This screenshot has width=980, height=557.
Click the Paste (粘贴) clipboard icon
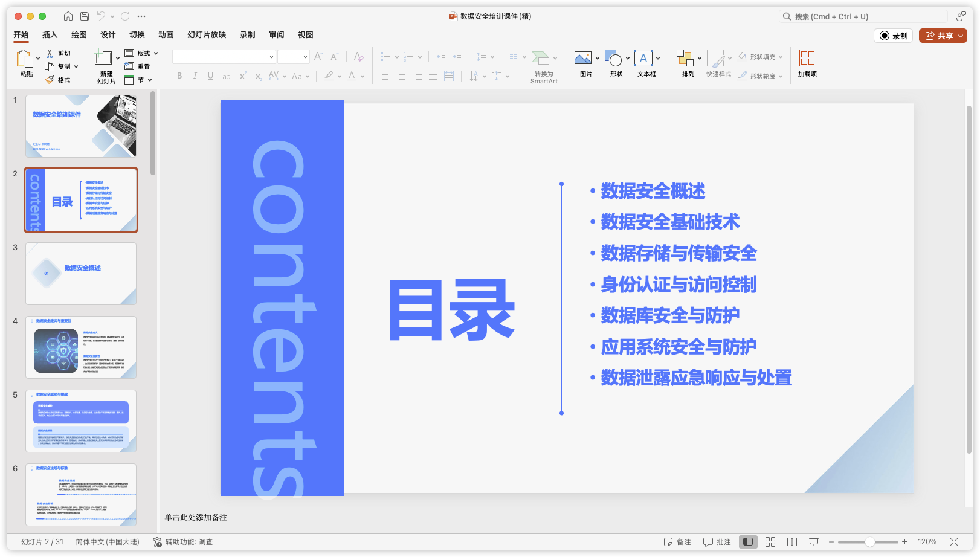(x=25, y=59)
